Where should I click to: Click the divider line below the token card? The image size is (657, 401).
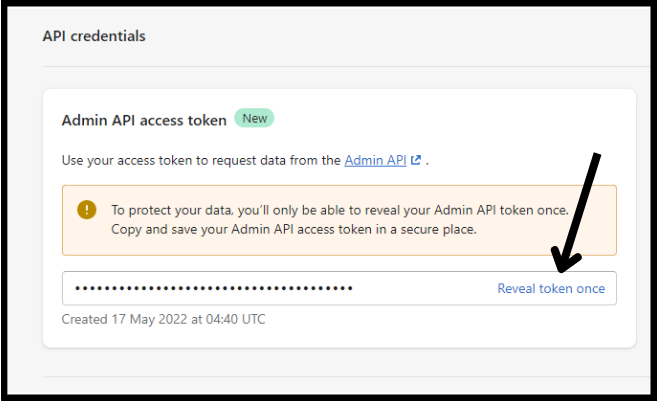click(346, 376)
